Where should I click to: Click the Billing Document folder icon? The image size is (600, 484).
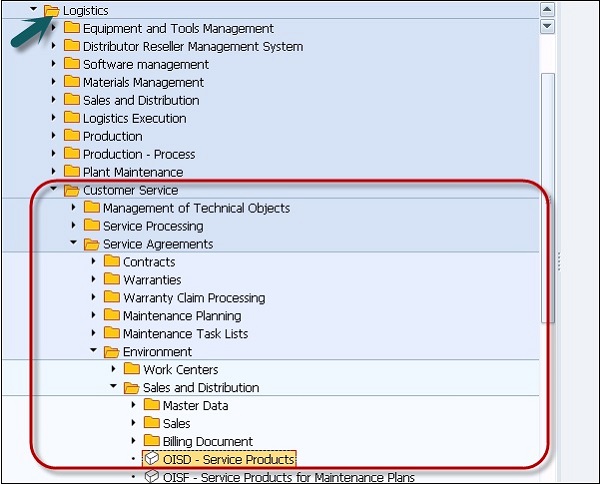[x=152, y=441]
